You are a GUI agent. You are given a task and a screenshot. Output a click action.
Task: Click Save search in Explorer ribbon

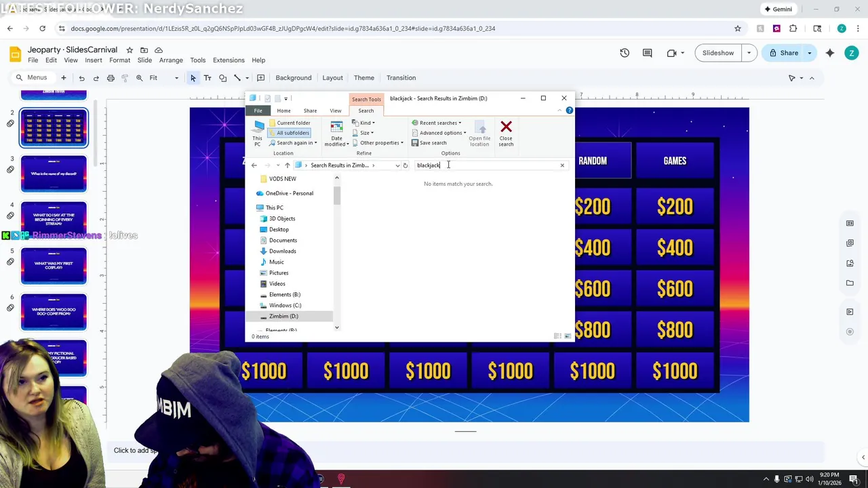tap(429, 143)
